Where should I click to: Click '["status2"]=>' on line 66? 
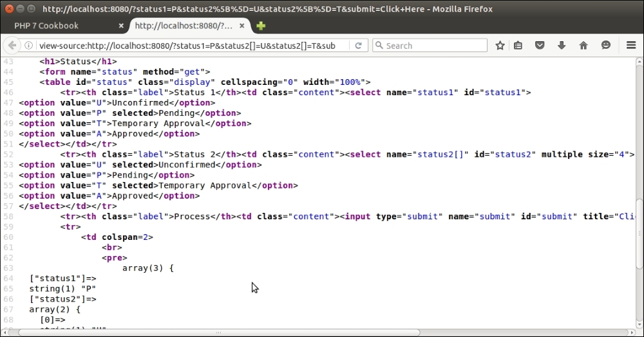tap(63, 299)
